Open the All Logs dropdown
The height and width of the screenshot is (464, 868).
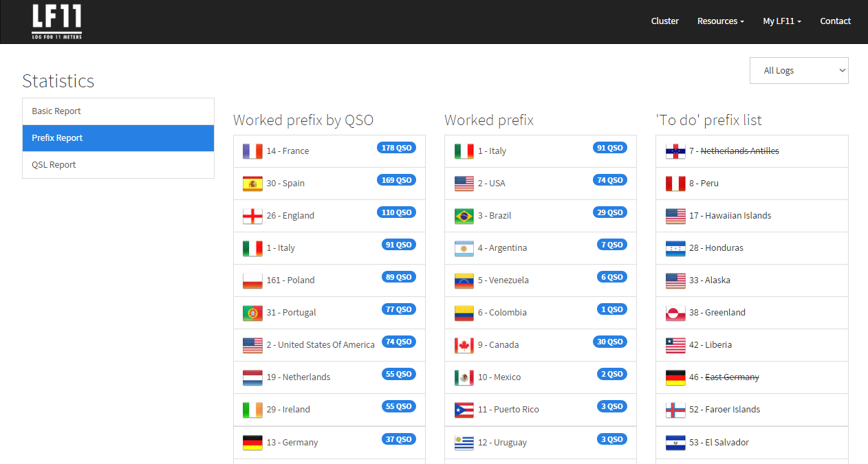pyautogui.click(x=799, y=70)
